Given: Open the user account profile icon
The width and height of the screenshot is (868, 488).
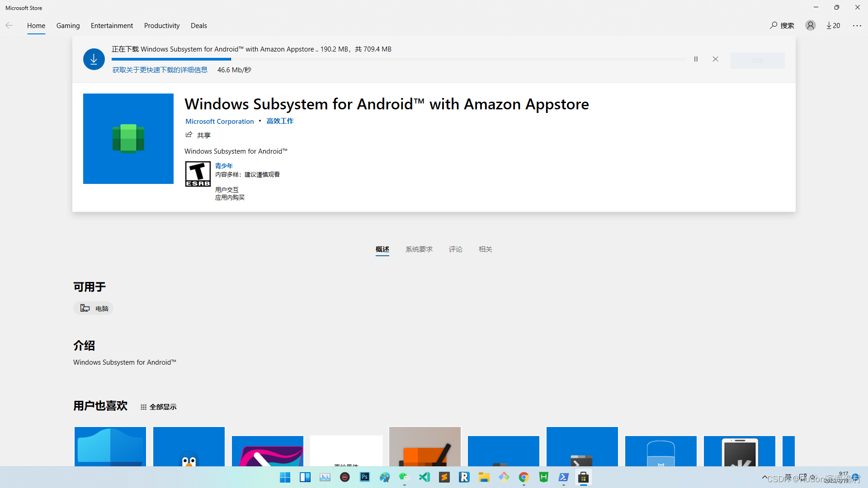Looking at the screenshot, I should tap(810, 25).
